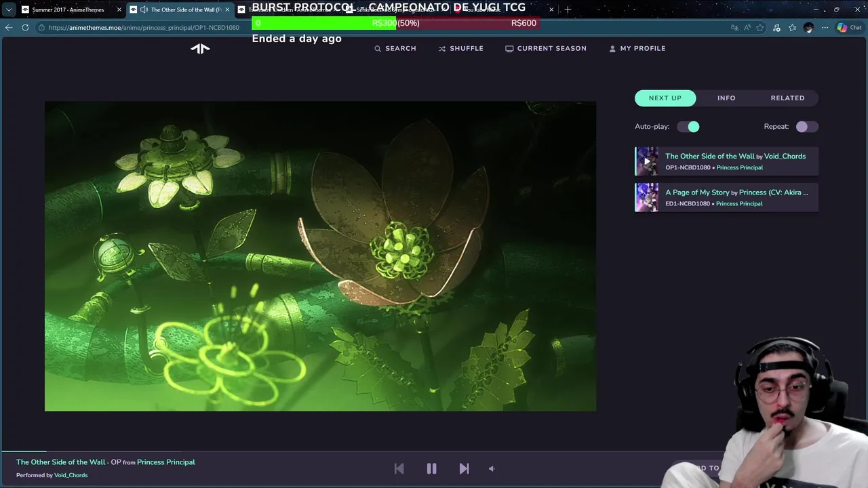Open Copilot Chat button
This screenshot has height=488, width=868.
[x=849, y=28]
